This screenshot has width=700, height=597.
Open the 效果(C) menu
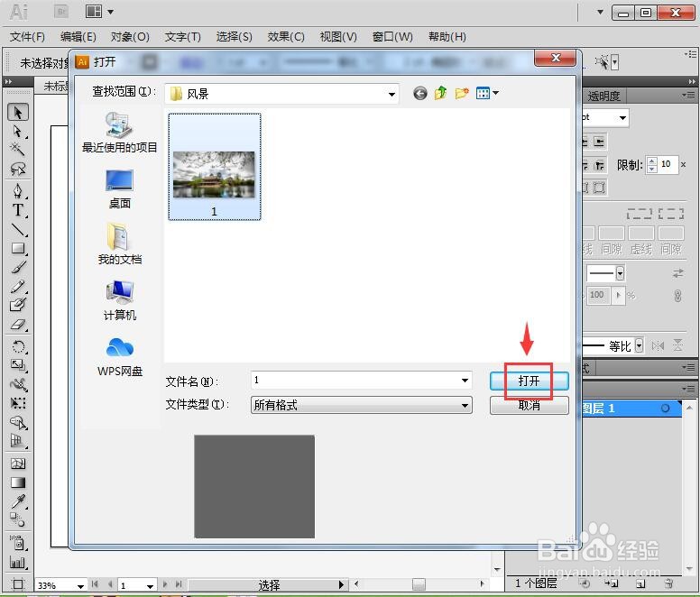[x=286, y=37]
